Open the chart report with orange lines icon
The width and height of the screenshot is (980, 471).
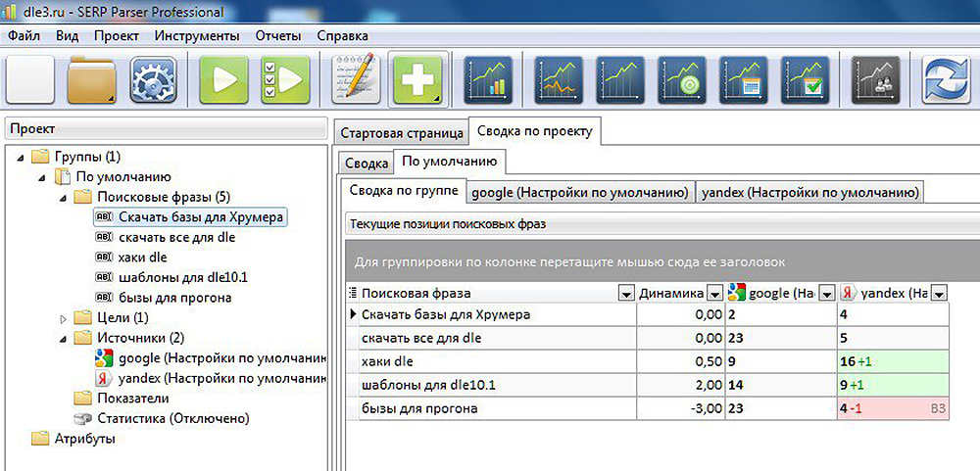tap(559, 79)
